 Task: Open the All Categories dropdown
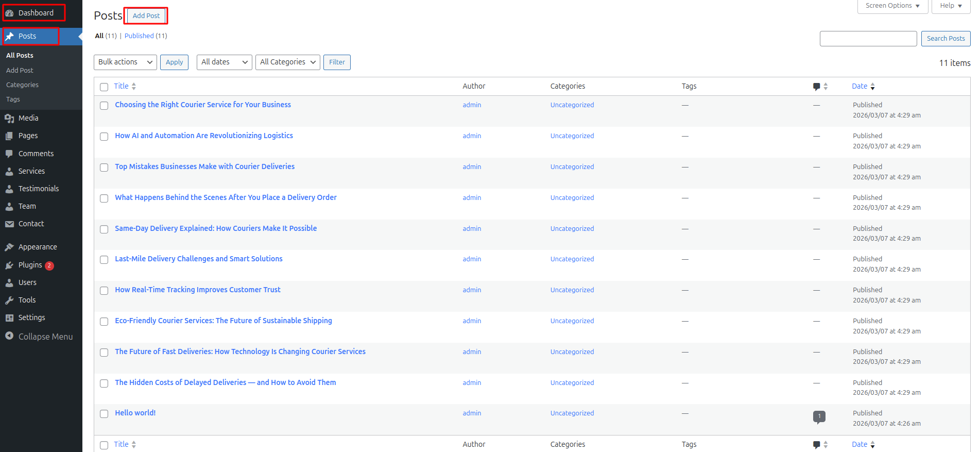(288, 62)
